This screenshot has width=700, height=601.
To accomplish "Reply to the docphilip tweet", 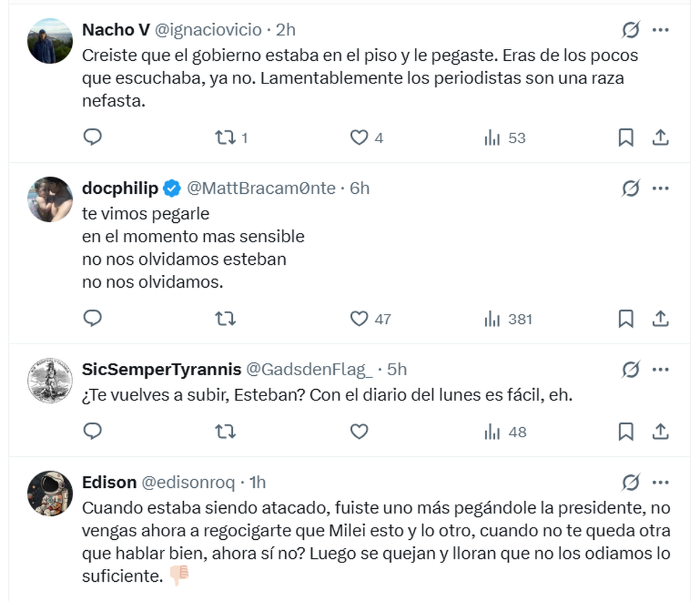I will coord(93,319).
